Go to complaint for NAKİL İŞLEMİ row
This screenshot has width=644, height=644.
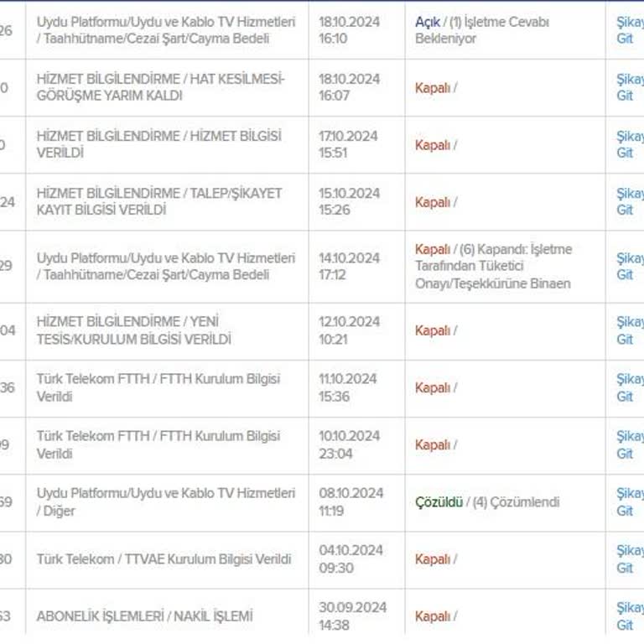(x=629, y=615)
